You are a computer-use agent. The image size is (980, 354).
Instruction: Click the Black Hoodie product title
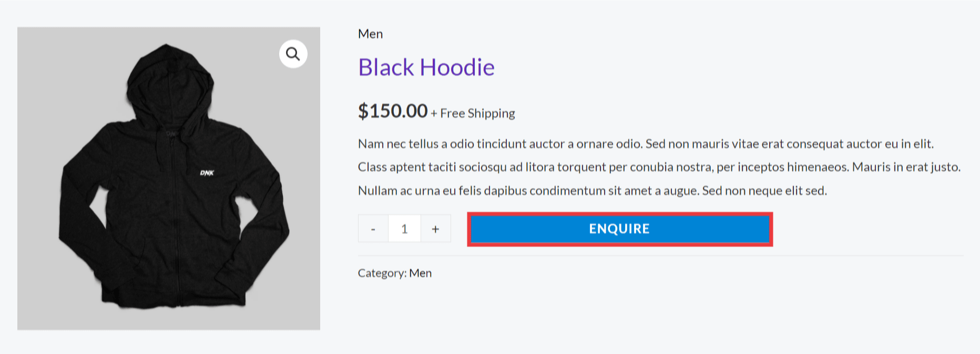tap(426, 67)
